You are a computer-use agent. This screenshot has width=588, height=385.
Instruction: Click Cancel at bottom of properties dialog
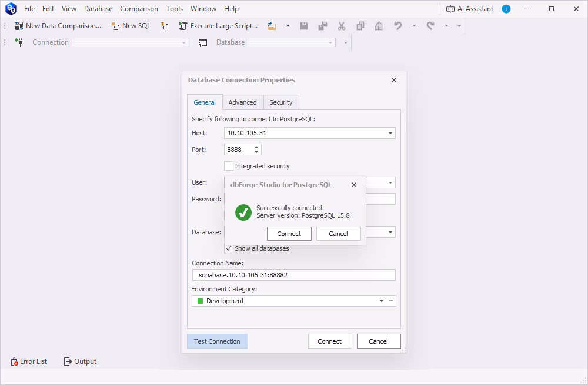coord(378,341)
